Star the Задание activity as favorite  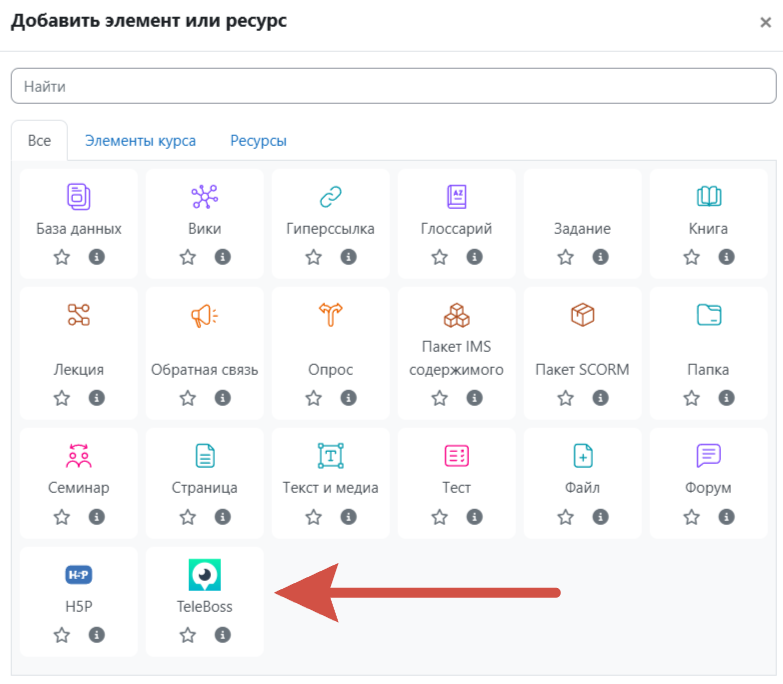point(566,257)
